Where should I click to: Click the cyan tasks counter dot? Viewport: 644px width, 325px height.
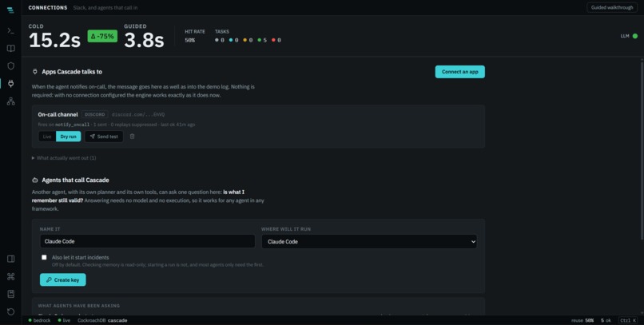(x=231, y=40)
